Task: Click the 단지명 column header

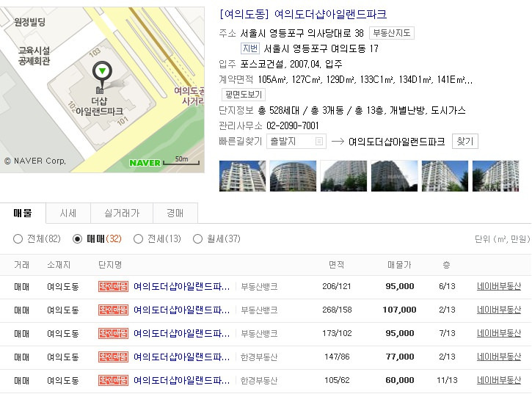Action: (x=110, y=265)
